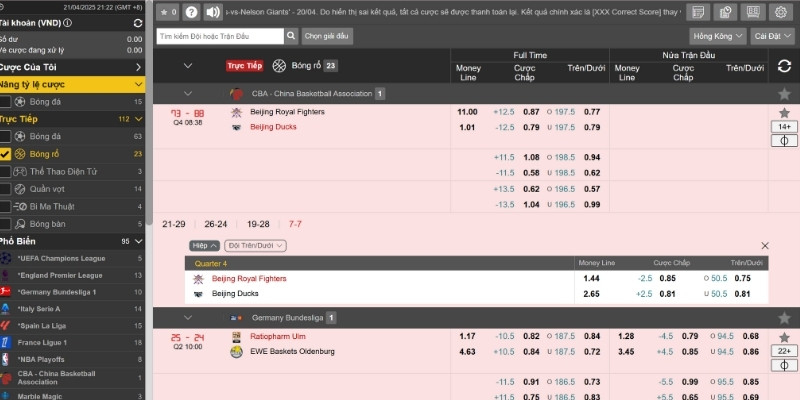Open settings gear icon in top bar
This screenshot has height=400, width=800.
coord(781,12)
